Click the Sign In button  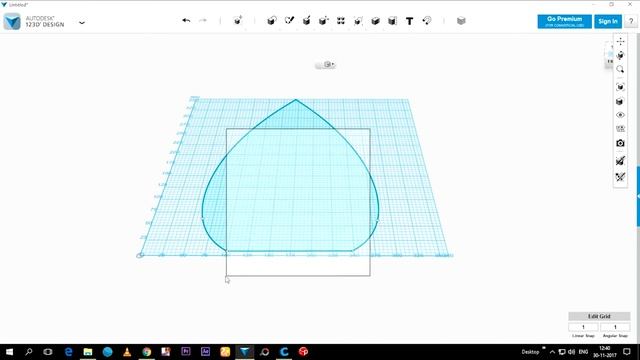(608, 22)
